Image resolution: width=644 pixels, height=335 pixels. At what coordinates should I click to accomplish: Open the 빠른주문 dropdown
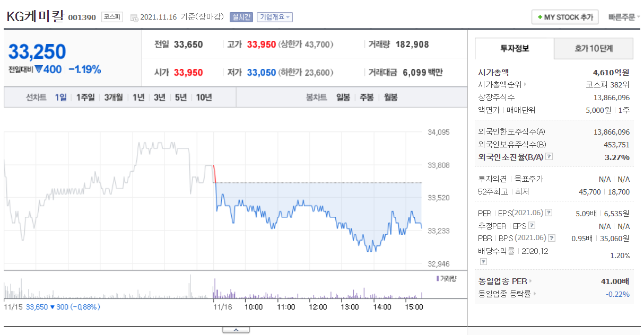624,17
